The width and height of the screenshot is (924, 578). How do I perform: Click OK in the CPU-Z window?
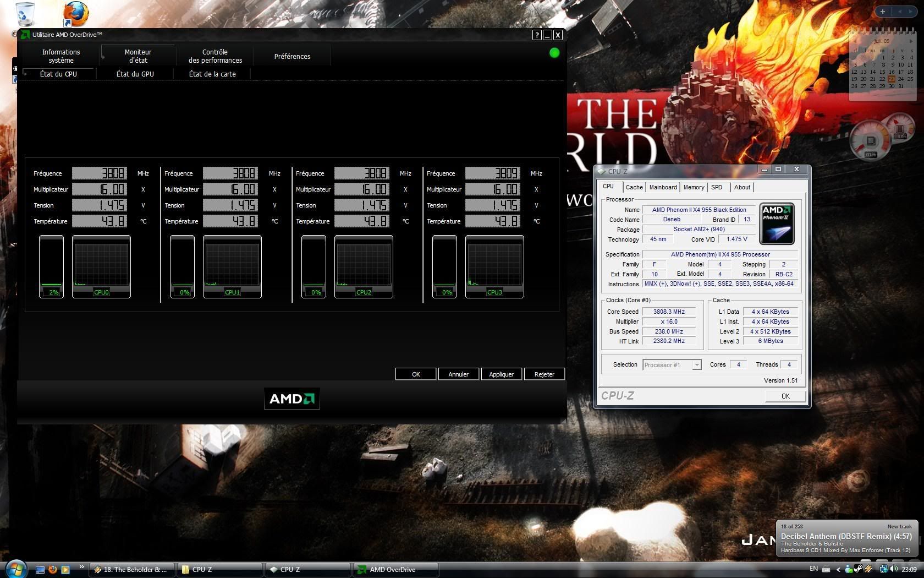click(x=785, y=396)
